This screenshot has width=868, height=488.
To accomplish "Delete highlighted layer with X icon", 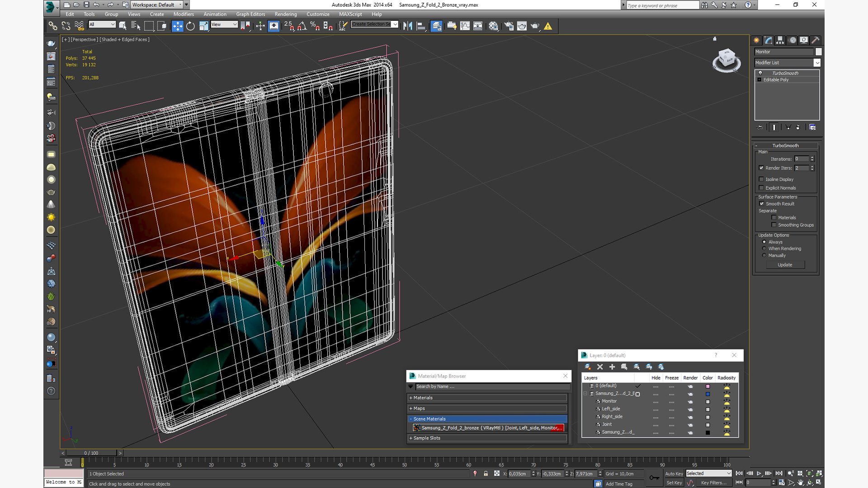I will 600,367.
